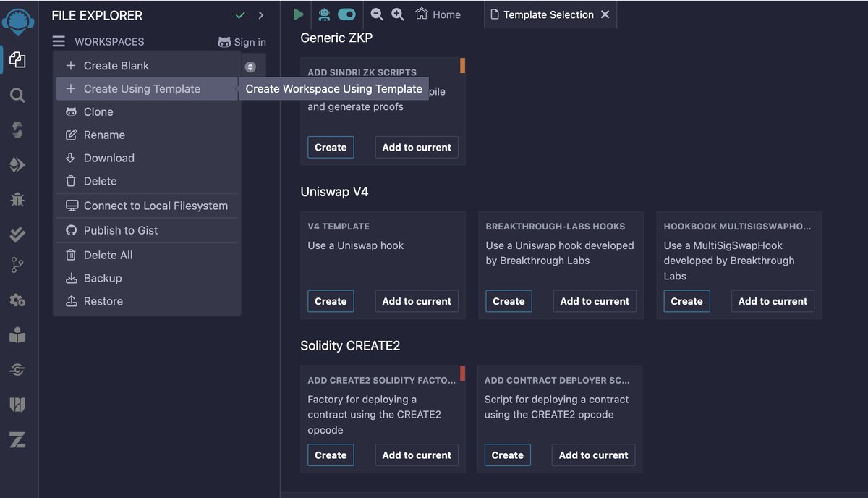Expand the chevron next to File Explorer header
Viewport: 868px width, 498px height.
pos(261,15)
